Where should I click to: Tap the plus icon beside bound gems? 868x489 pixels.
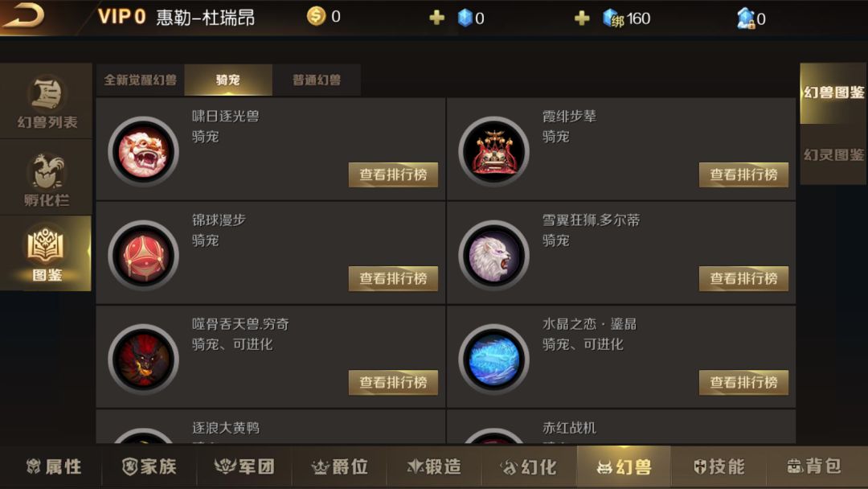pos(582,18)
